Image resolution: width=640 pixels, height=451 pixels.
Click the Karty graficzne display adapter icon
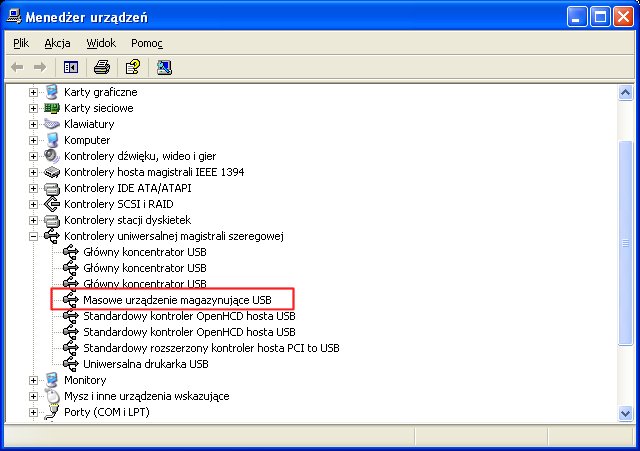tap(52, 92)
